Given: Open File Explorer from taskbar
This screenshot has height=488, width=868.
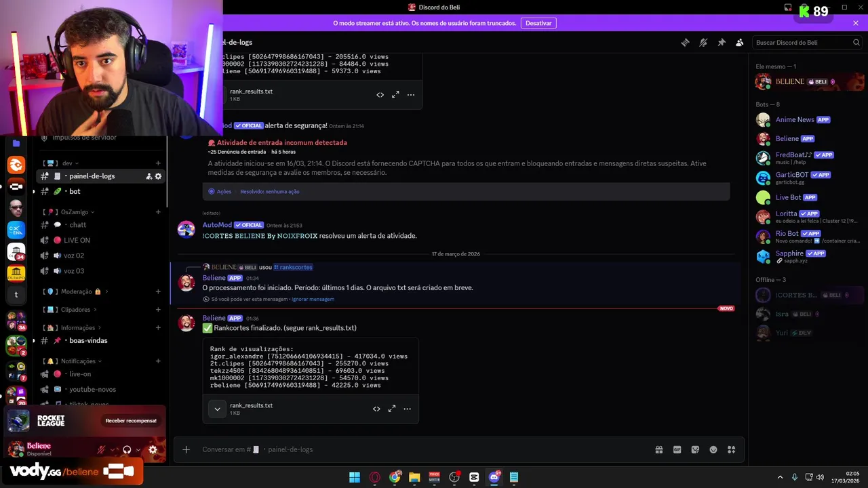Looking at the screenshot, I should coord(414,477).
